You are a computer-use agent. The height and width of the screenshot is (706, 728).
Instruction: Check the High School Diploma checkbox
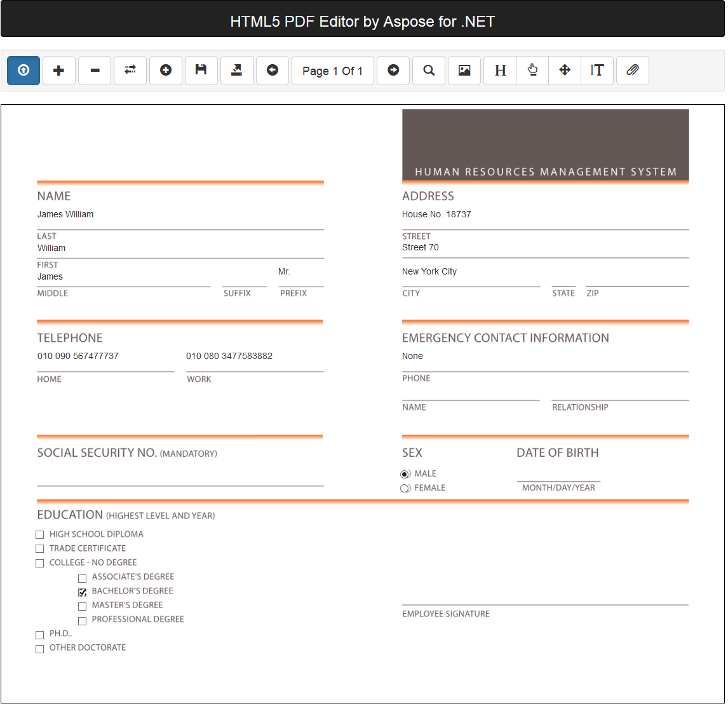40,535
